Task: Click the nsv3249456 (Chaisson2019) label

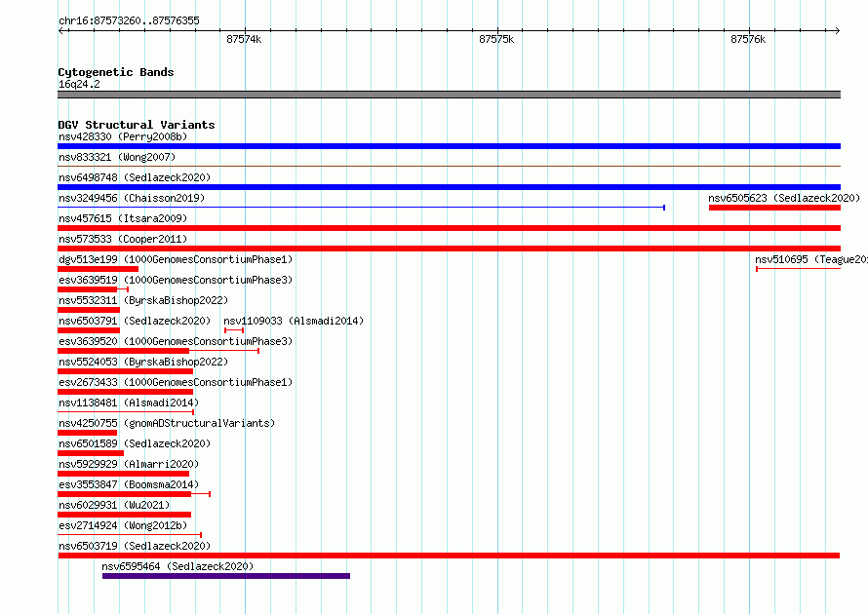Action: pos(132,198)
